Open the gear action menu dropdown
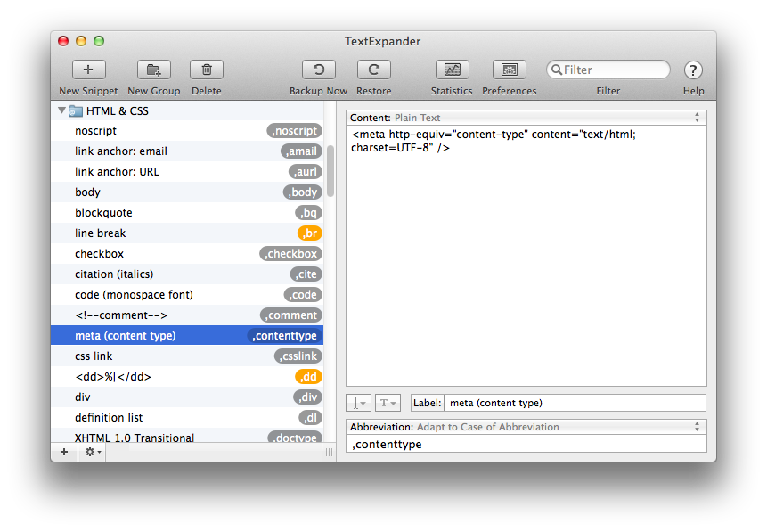Image resolution: width=767 pixels, height=532 pixels. (x=91, y=453)
